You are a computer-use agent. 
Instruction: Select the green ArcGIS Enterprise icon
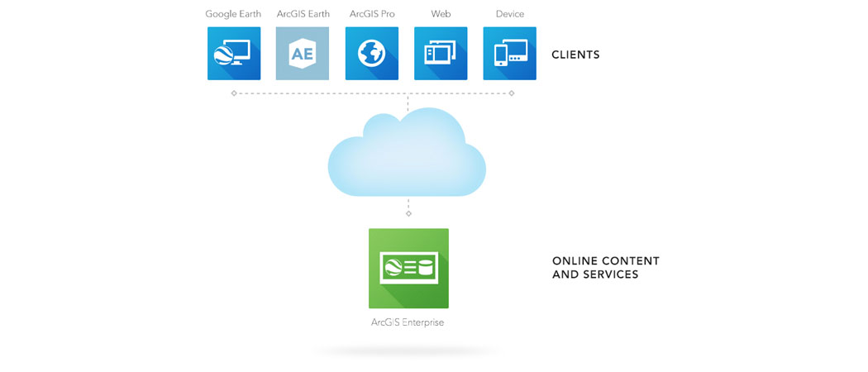coord(408,269)
